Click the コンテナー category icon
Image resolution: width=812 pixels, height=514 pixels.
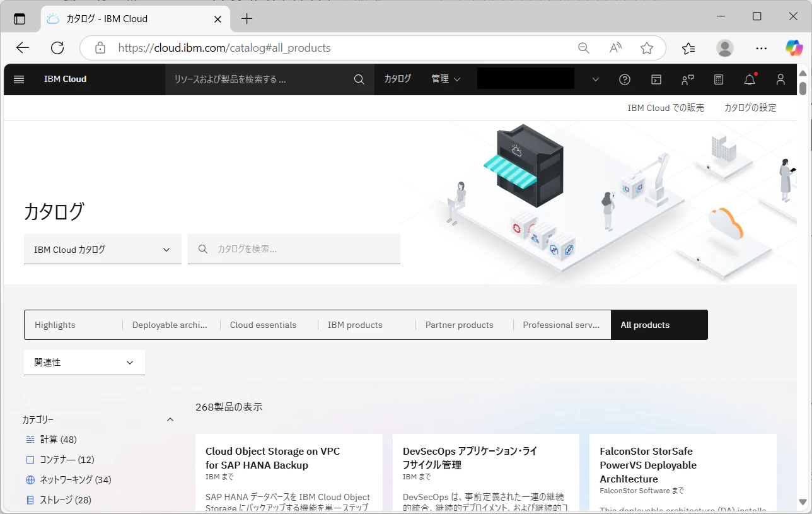coord(30,460)
